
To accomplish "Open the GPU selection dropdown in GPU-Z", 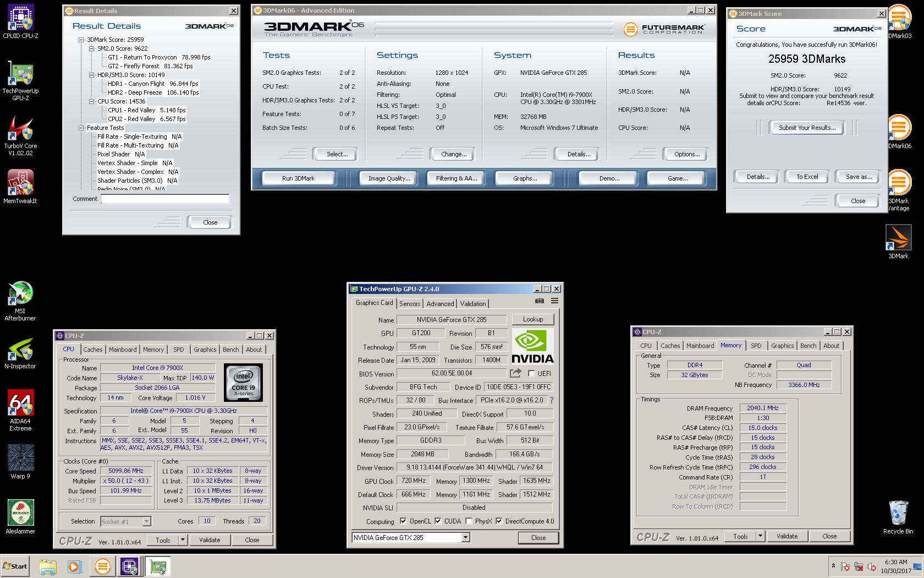I will (466, 537).
